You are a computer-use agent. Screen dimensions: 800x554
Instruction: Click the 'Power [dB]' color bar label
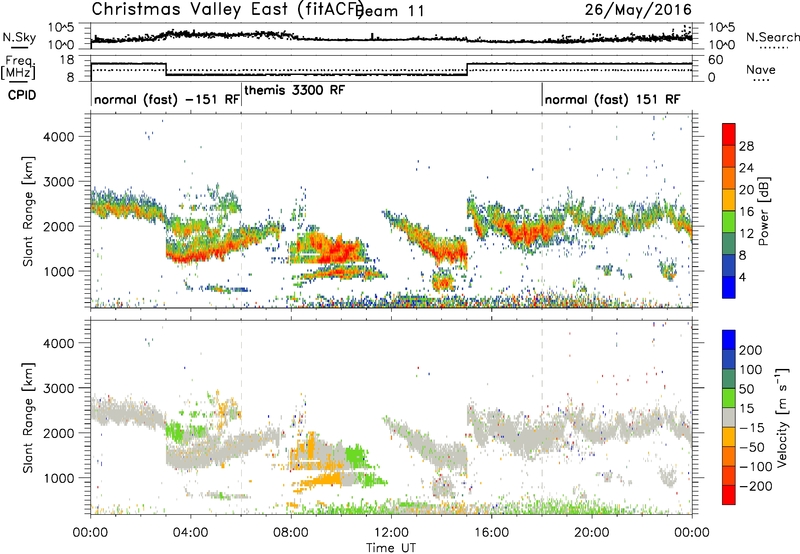pos(764,211)
